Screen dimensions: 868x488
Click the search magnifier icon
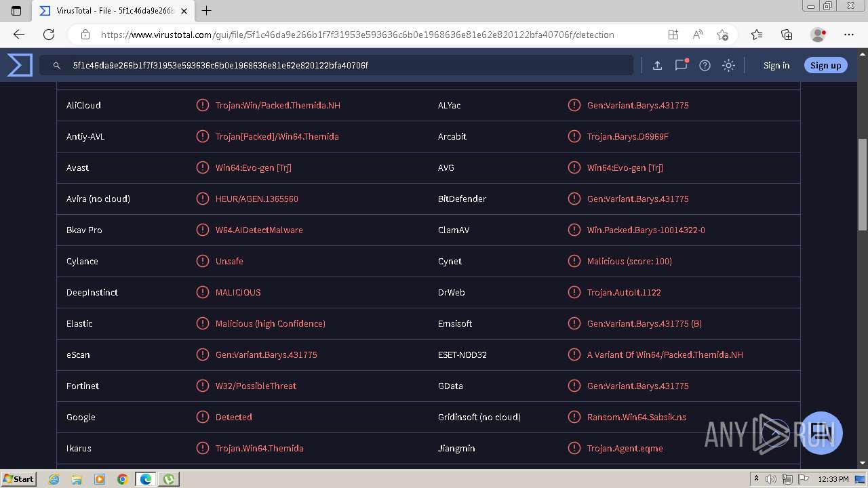[57, 66]
